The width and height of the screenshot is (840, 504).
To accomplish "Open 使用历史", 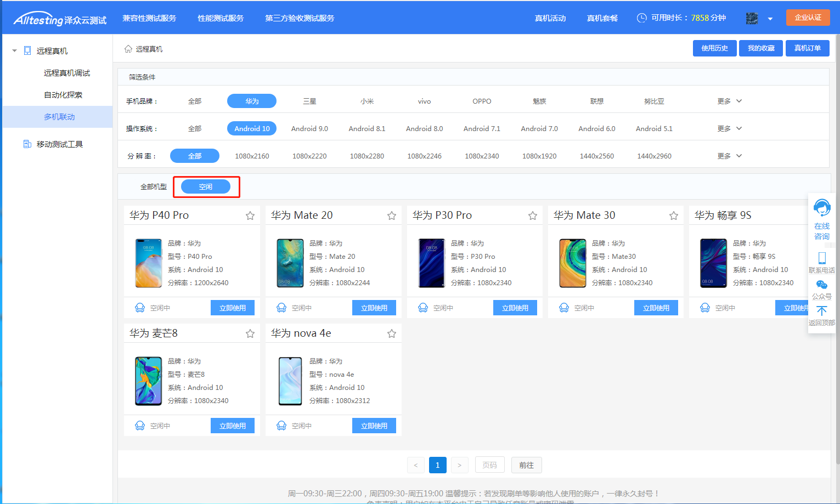I will 714,48.
